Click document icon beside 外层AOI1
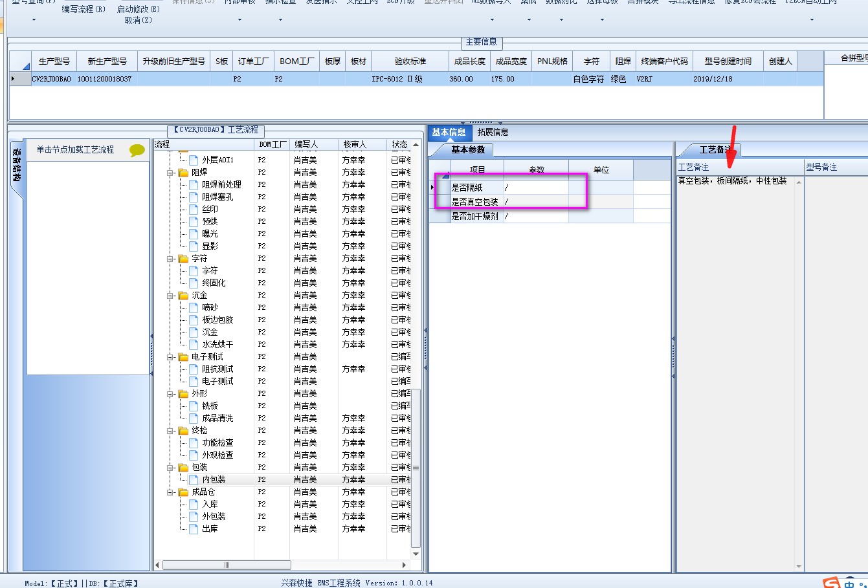Viewport: 868px width, 588px height. coord(194,160)
